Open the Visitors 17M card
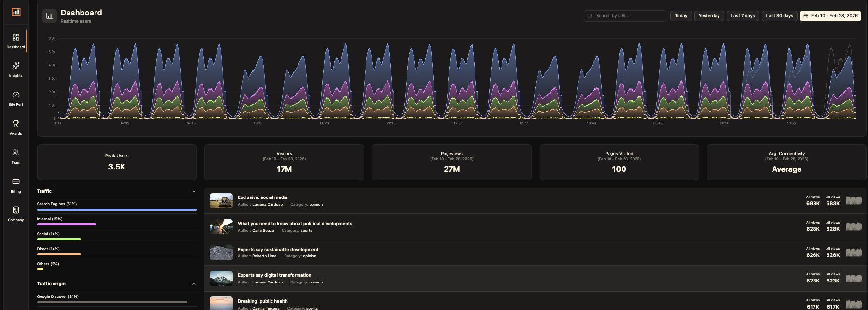The width and height of the screenshot is (868, 310). (x=284, y=162)
